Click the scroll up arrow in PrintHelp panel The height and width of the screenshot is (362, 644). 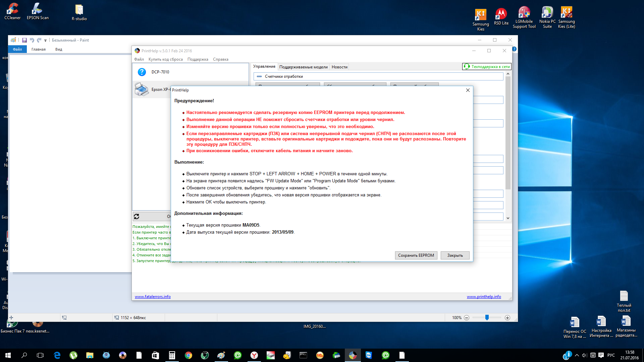coord(508,74)
